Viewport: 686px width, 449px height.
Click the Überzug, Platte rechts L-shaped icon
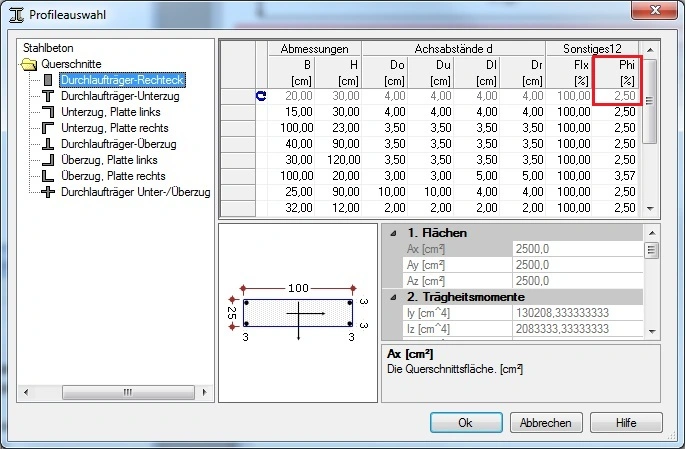tap(48, 176)
